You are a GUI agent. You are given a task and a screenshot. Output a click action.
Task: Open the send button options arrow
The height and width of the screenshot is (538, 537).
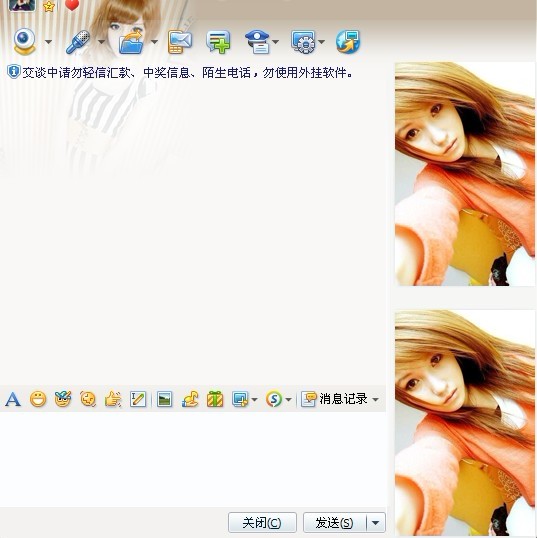click(376, 523)
